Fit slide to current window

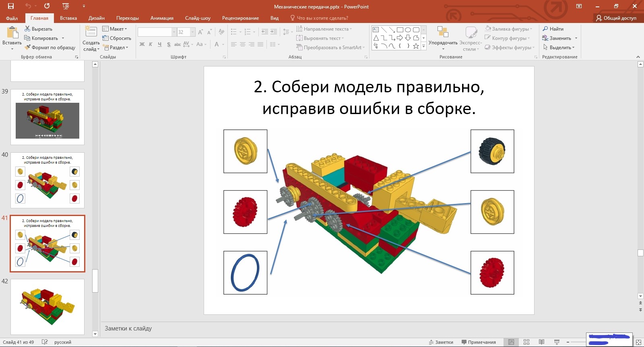point(638,342)
